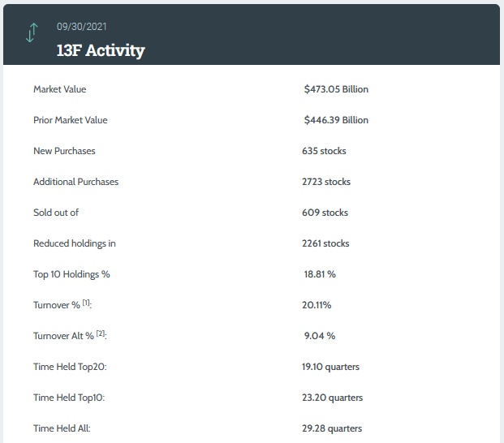Click the Market Value label

tap(59, 89)
